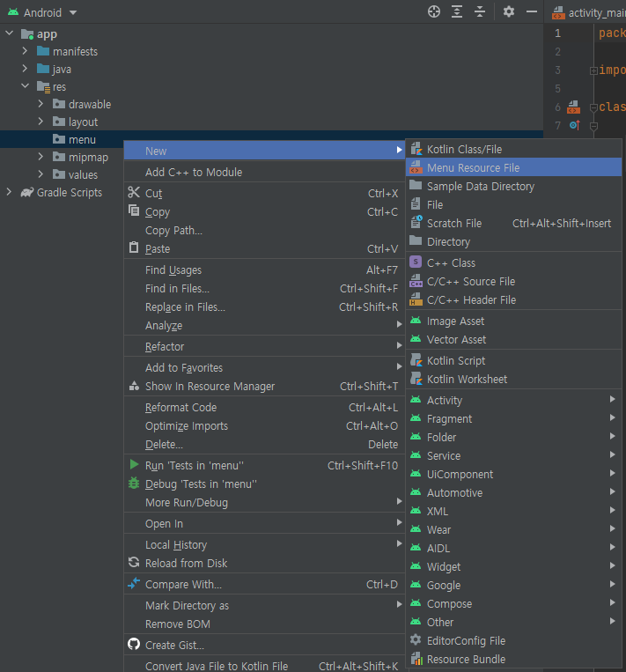Click the Reload from Disk icon
This screenshot has height=672, width=626.
[x=134, y=562]
